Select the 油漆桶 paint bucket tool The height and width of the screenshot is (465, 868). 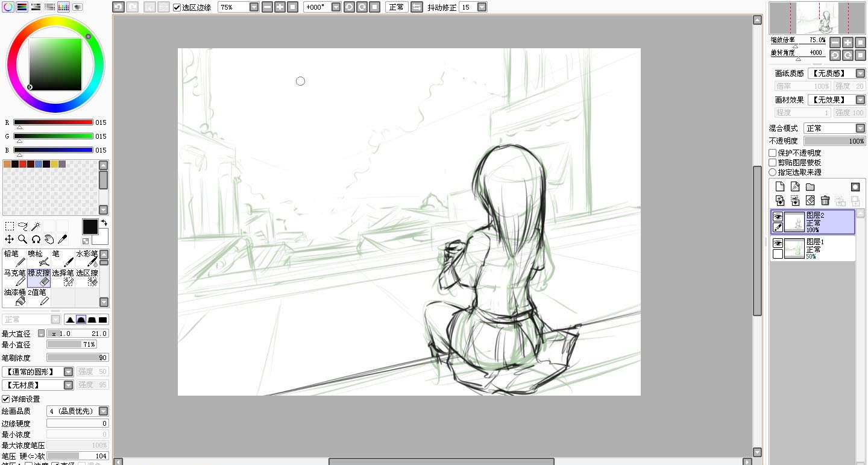coord(14,297)
